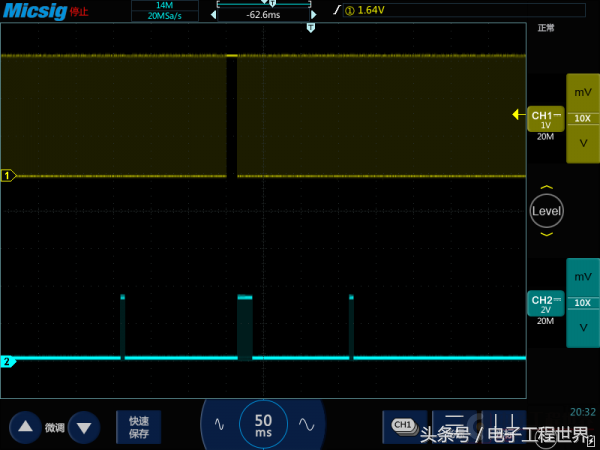The image size is (600, 450).
Task: Click the cyan channel 2 ground marker
Action: pos(8,361)
